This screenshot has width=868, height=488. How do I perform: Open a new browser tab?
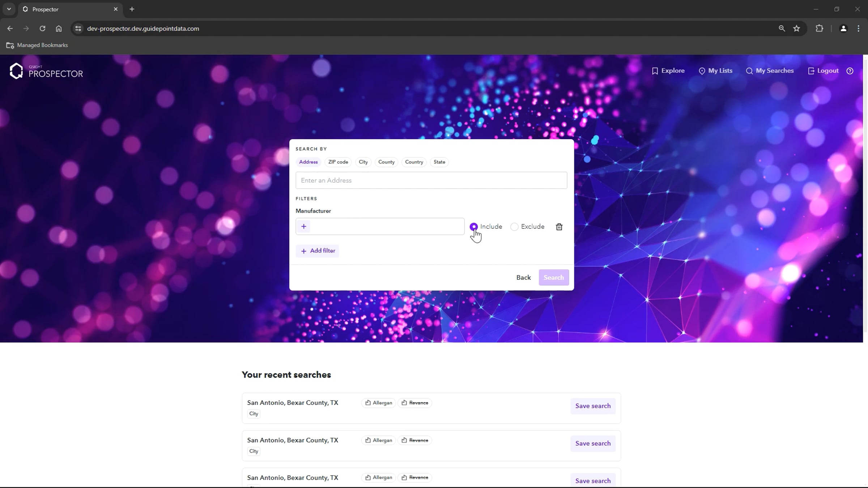click(x=132, y=9)
